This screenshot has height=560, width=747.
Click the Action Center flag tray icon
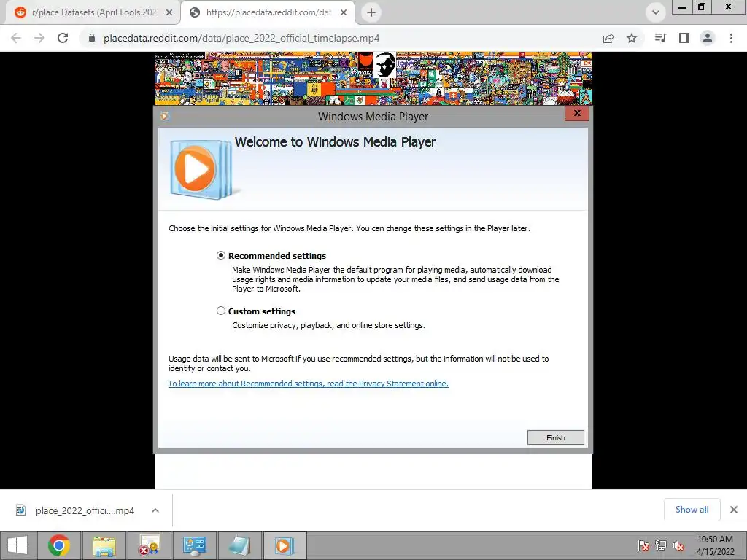click(643, 545)
